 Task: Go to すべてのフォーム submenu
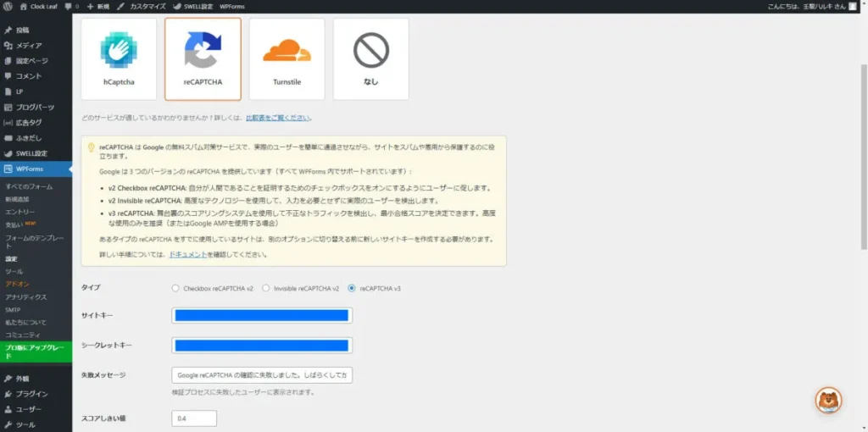(x=29, y=186)
